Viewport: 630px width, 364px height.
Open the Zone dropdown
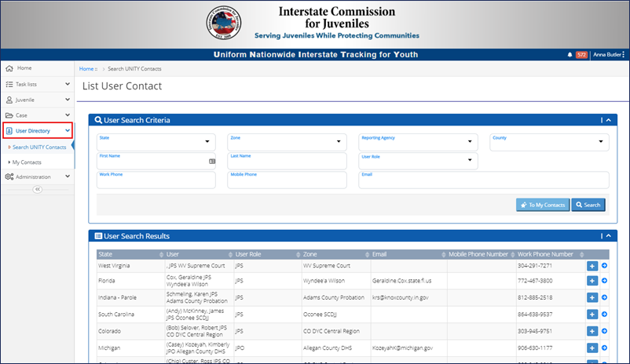click(x=287, y=142)
